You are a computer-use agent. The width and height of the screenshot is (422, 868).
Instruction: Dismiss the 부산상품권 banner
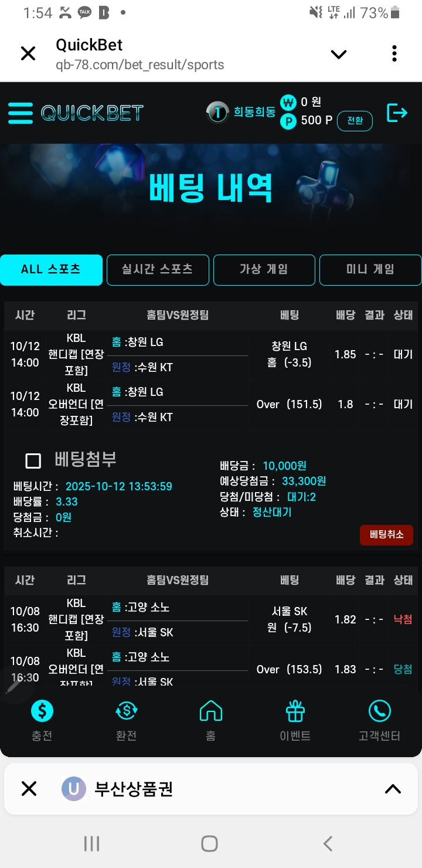coord(29,789)
